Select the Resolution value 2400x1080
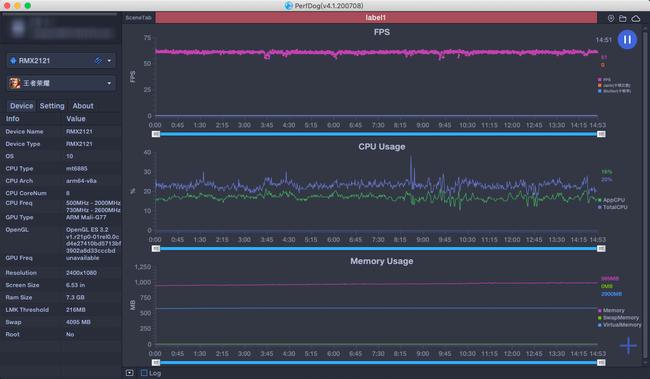Viewport: 650px width, 379px height. coord(81,273)
